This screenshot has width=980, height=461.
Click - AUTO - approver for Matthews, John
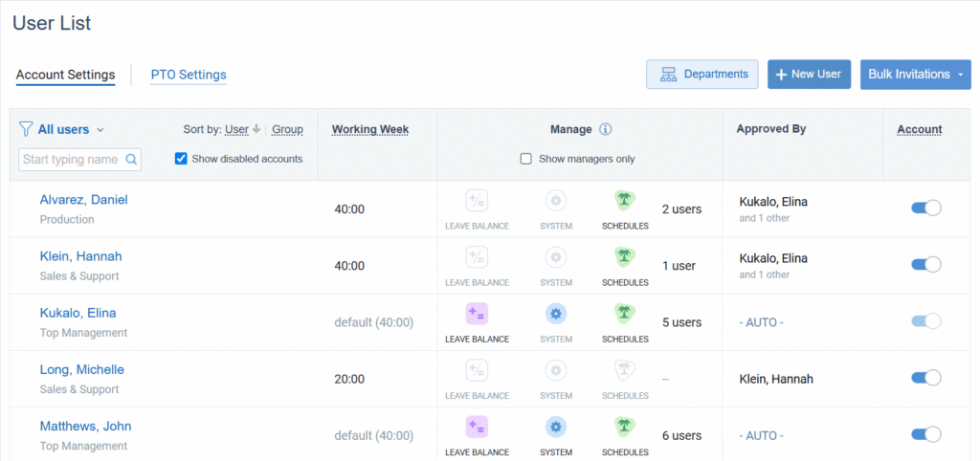point(761,436)
